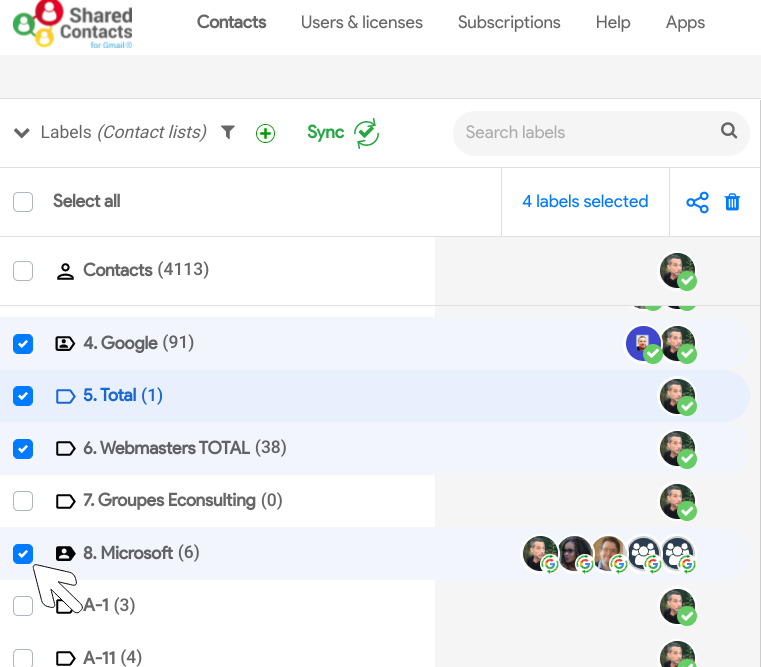Click the person icon beside Contacts (4113)
This screenshot has height=667, width=761.
pyautogui.click(x=65, y=271)
